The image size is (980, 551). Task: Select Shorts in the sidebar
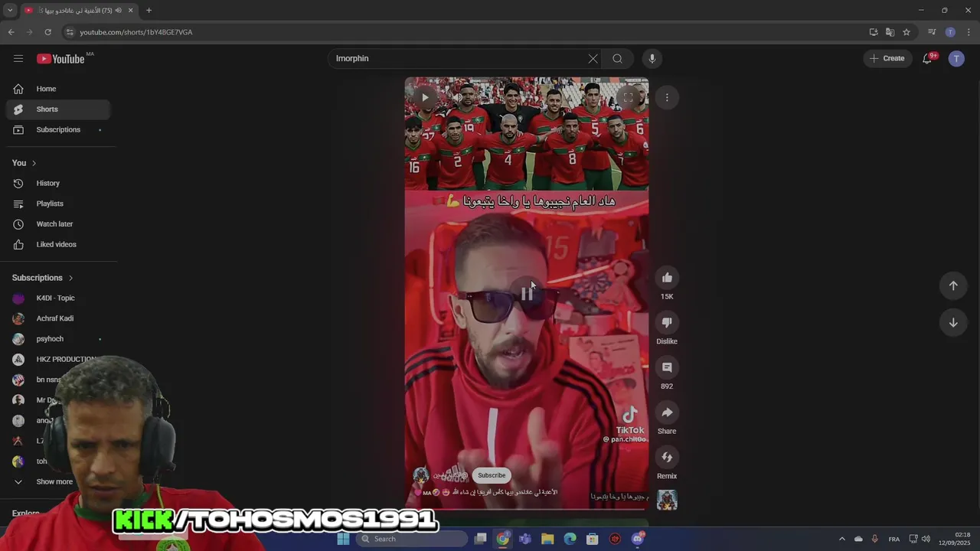pos(58,109)
